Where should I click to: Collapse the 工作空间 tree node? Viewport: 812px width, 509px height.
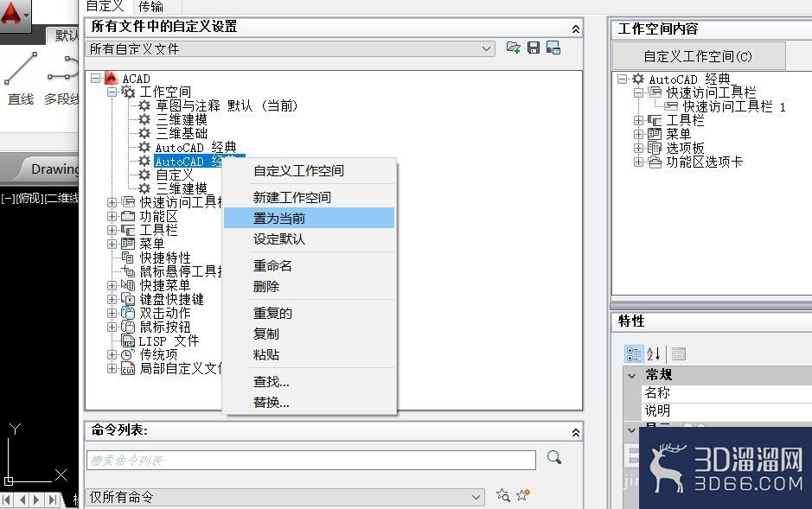click(112, 92)
